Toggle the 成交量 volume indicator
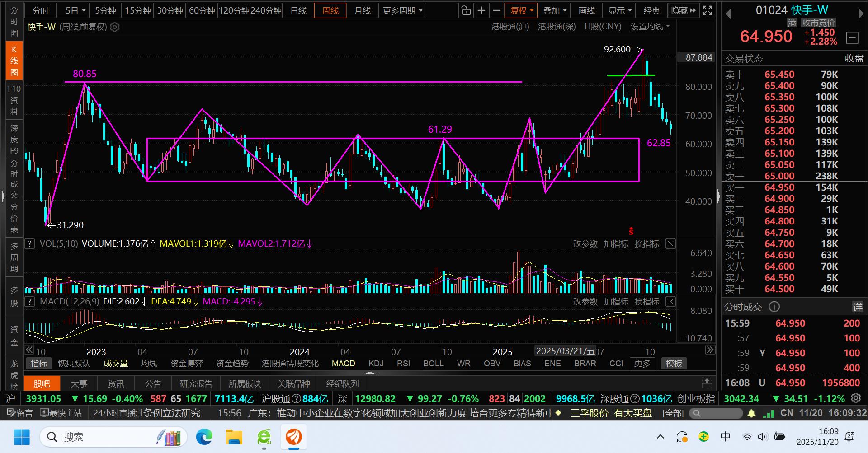Screen dimensions: 868x453 [x=115, y=364]
